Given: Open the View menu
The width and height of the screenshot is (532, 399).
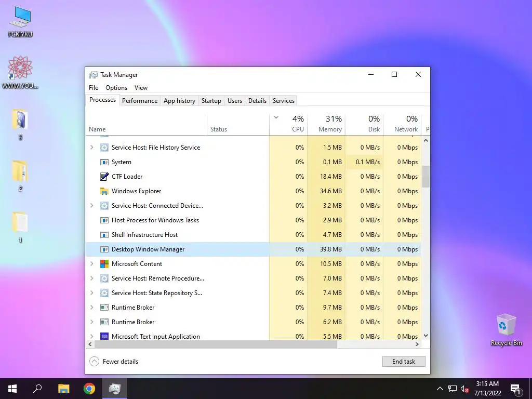Looking at the screenshot, I should coord(141,87).
